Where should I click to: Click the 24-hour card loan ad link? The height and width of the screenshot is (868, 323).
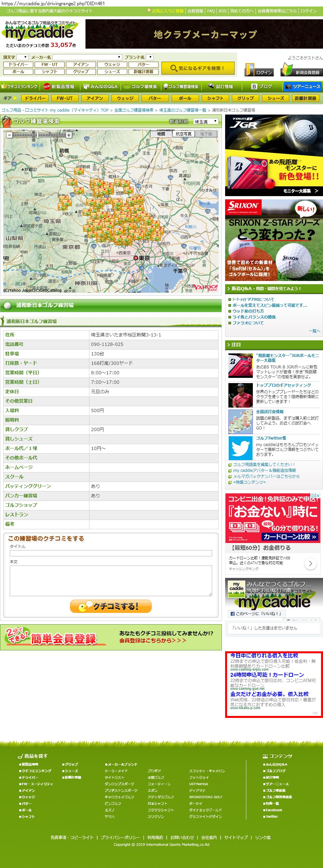point(267,674)
